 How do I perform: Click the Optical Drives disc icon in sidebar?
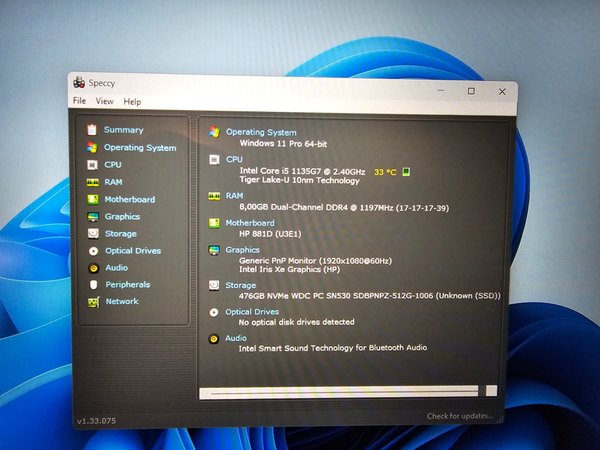93,251
